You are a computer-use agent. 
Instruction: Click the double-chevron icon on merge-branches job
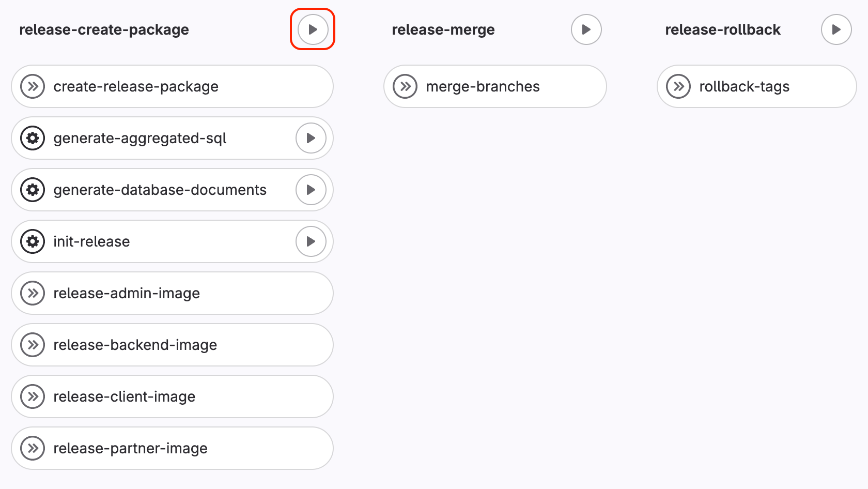[x=405, y=86]
